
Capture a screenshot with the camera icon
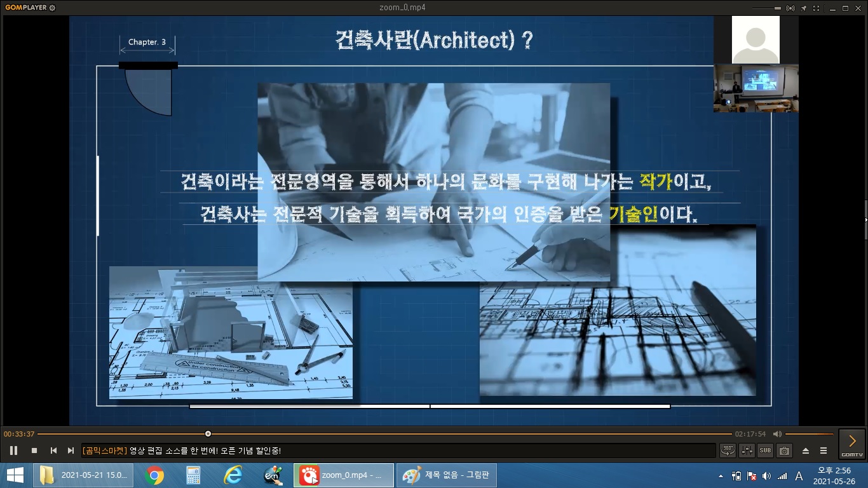pyautogui.click(x=785, y=451)
